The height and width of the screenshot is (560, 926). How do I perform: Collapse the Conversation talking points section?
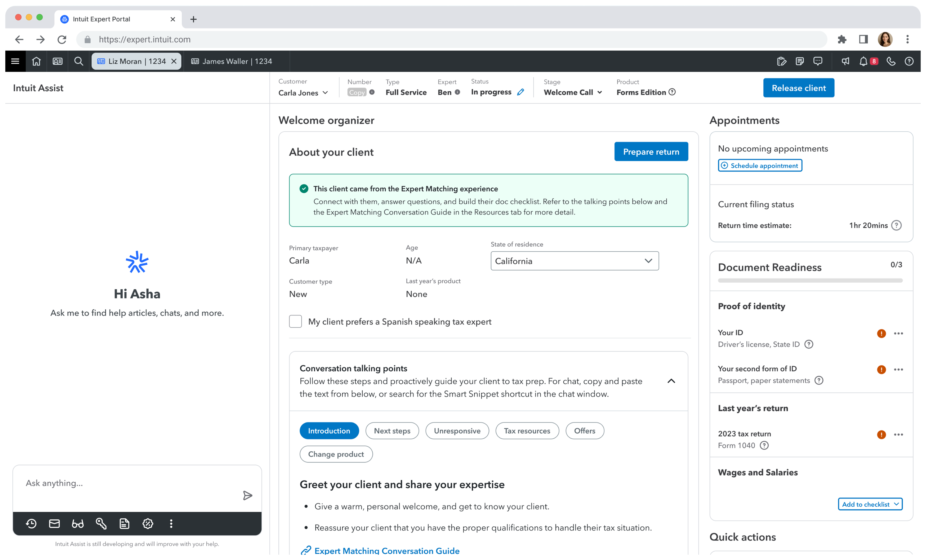(671, 381)
